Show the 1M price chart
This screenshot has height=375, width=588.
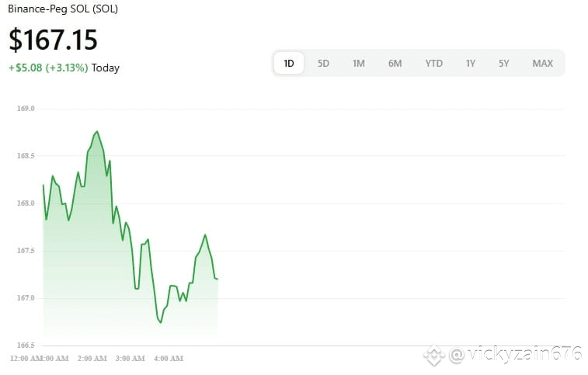[359, 64]
